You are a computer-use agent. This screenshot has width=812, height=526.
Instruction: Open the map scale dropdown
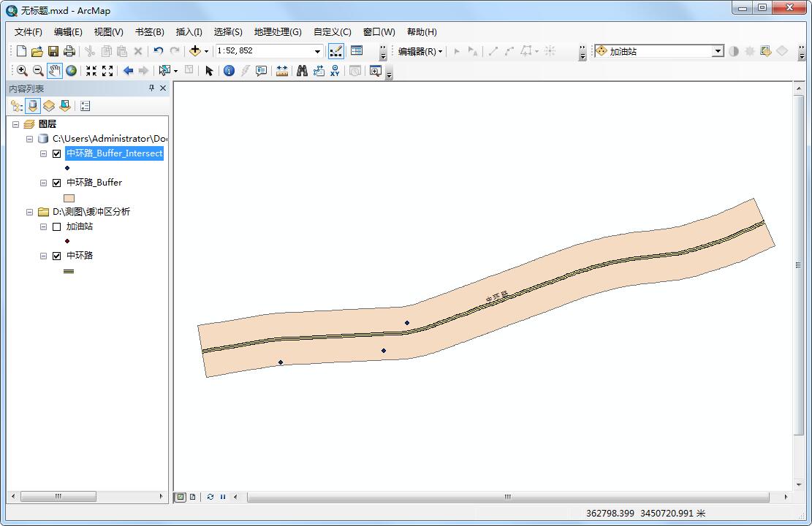317,51
